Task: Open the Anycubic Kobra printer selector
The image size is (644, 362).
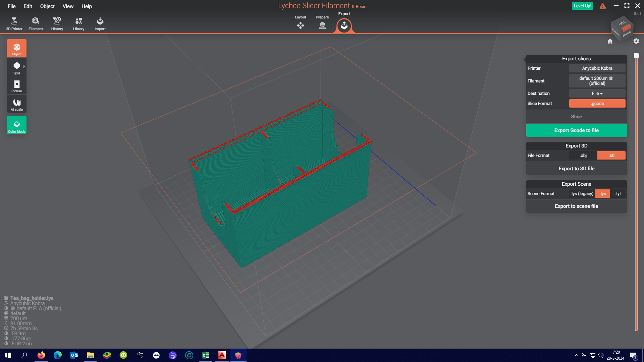Action: click(x=597, y=68)
